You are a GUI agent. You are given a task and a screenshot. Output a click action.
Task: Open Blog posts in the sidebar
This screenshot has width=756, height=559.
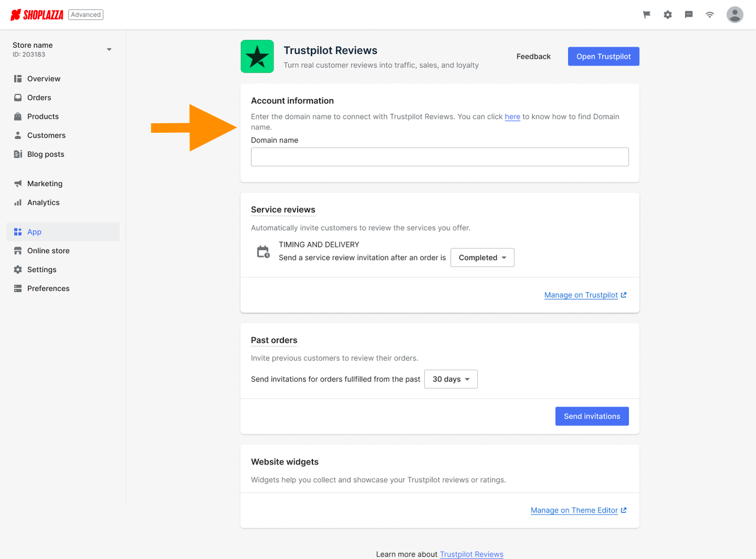click(x=63, y=154)
